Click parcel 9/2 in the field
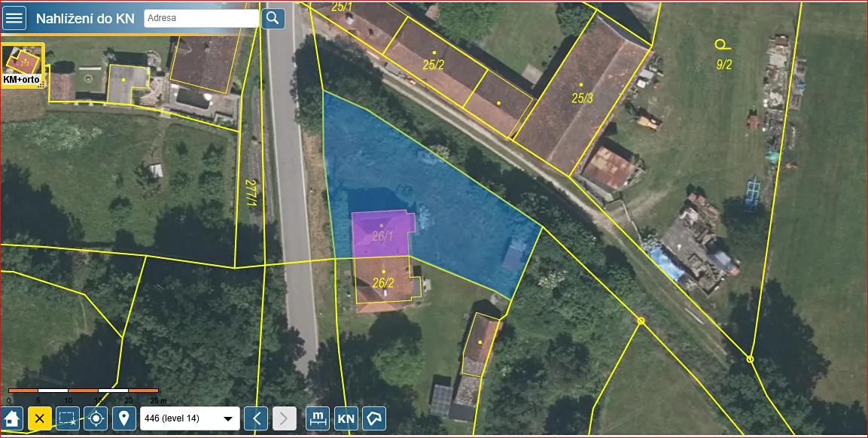The image size is (868, 438). coord(724,65)
